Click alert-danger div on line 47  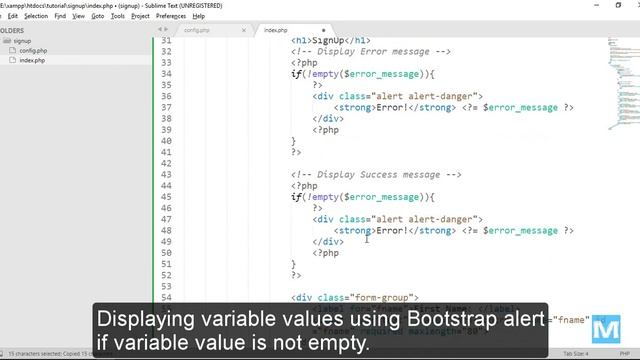[398, 220]
